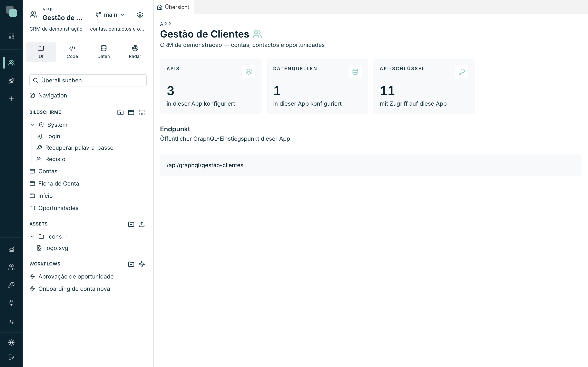The width and height of the screenshot is (588, 367).
Task: Click the add workflow icon in Workflows
Action: [142, 264]
